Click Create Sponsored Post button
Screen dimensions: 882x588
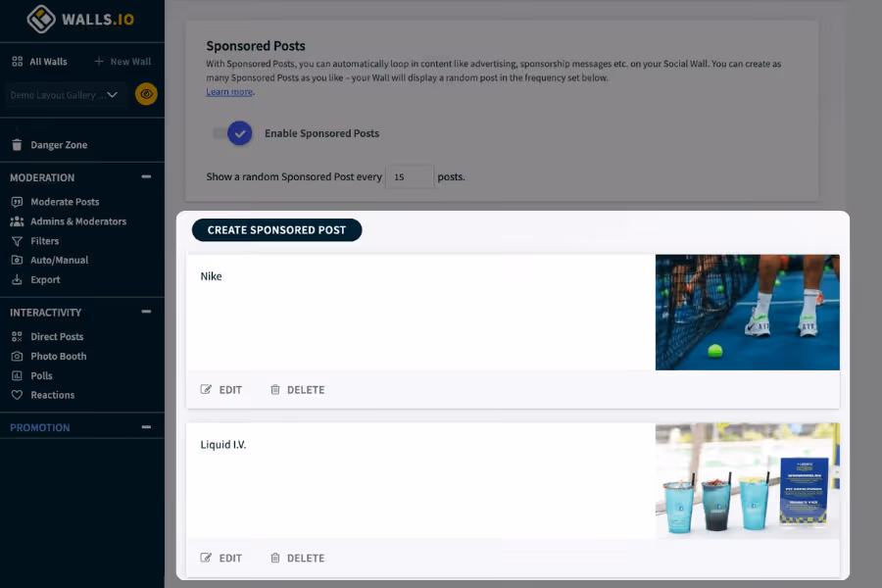(x=276, y=230)
